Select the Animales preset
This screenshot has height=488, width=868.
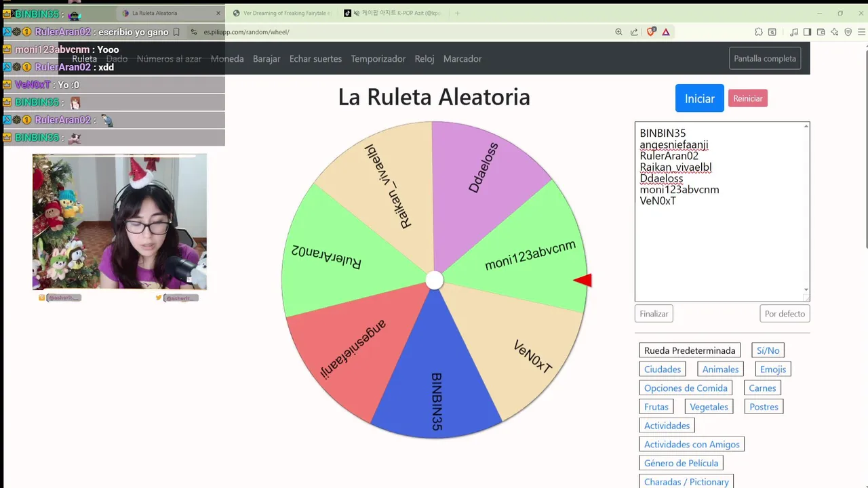click(x=720, y=369)
